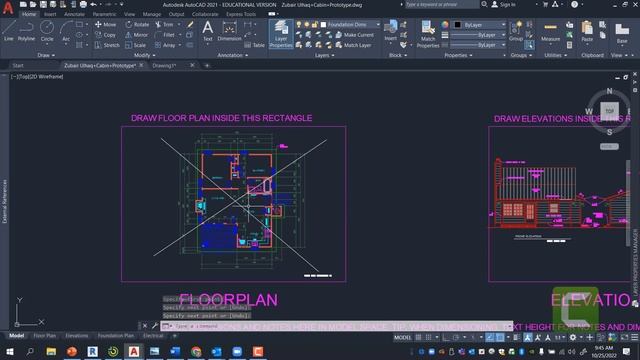Click the Array tool
Viewport: 640px width, 360px height.
[x=165, y=45]
